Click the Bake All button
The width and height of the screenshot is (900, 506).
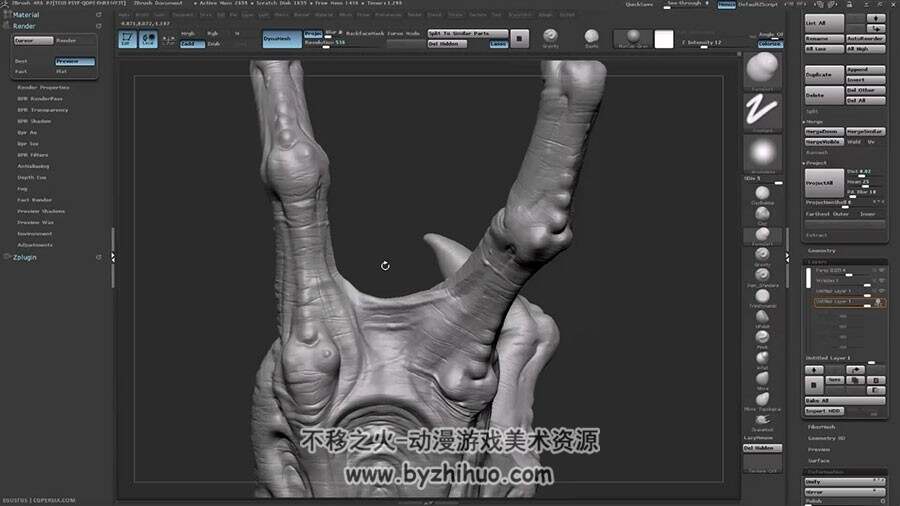[x=845, y=400]
